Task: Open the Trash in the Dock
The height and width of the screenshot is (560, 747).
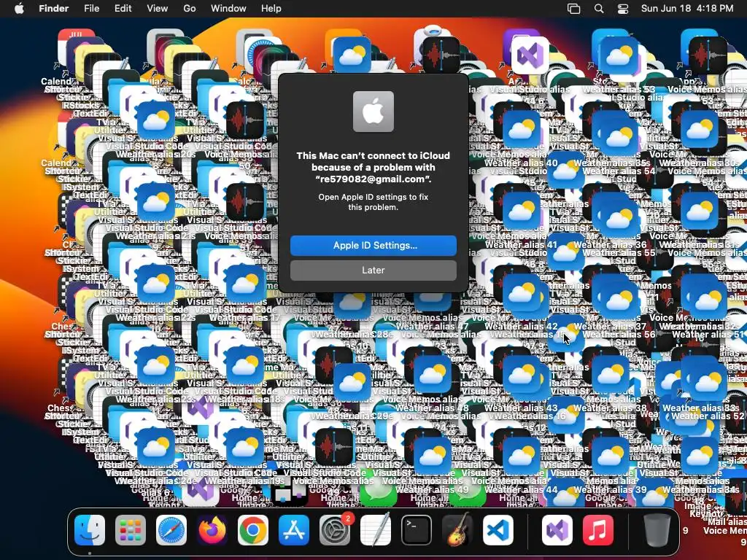Action: [657, 530]
